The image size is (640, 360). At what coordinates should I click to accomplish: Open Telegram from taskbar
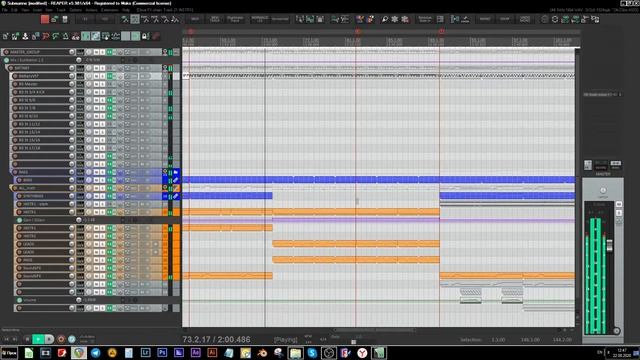coord(95,353)
